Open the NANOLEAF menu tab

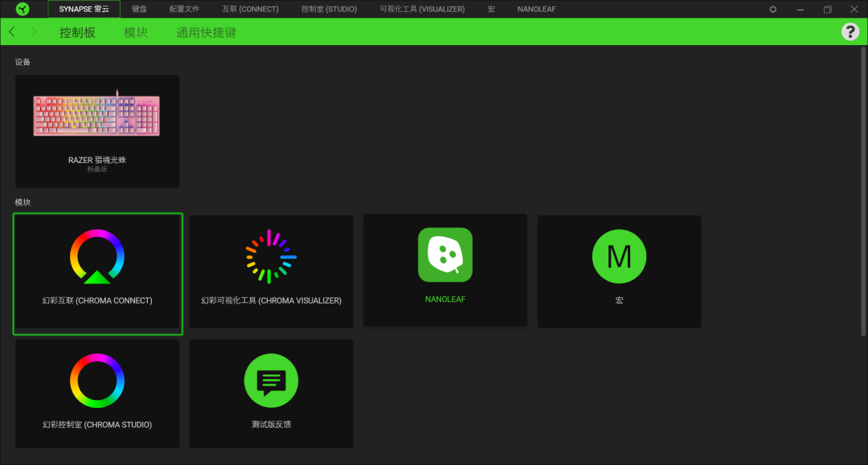(x=536, y=9)
